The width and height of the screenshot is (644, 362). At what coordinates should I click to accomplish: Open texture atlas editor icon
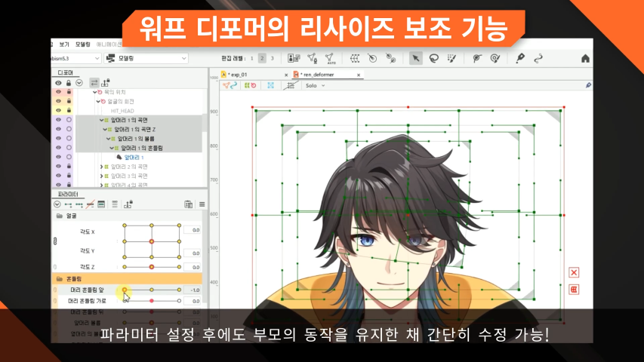pyautogui.click(x=294, y=58)
